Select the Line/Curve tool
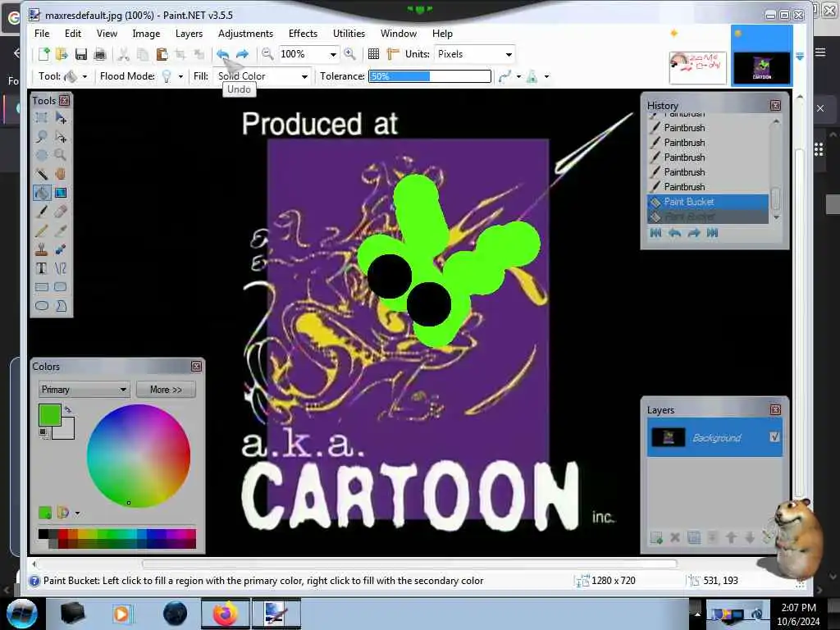Viewport: 840px width, 630px height. click(61, 268)
